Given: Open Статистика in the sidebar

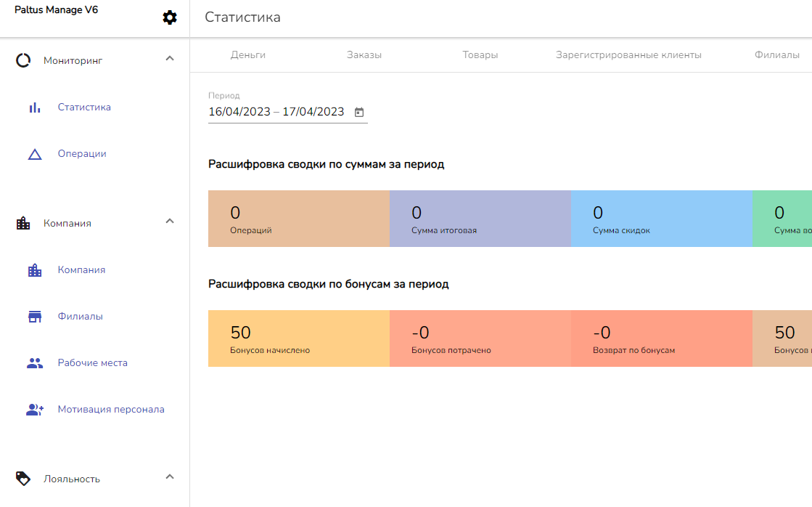Looking at the screenshot, I should [84, 108].
